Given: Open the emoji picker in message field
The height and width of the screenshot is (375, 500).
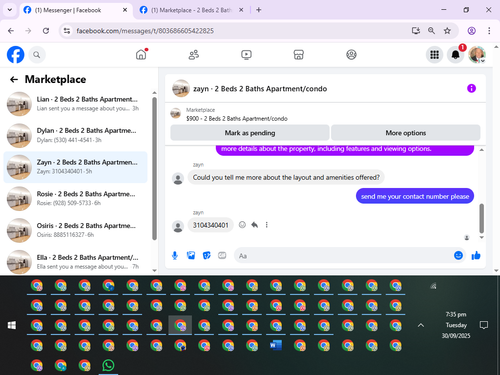Looking at the screenshot, I should tap(458, 256).
